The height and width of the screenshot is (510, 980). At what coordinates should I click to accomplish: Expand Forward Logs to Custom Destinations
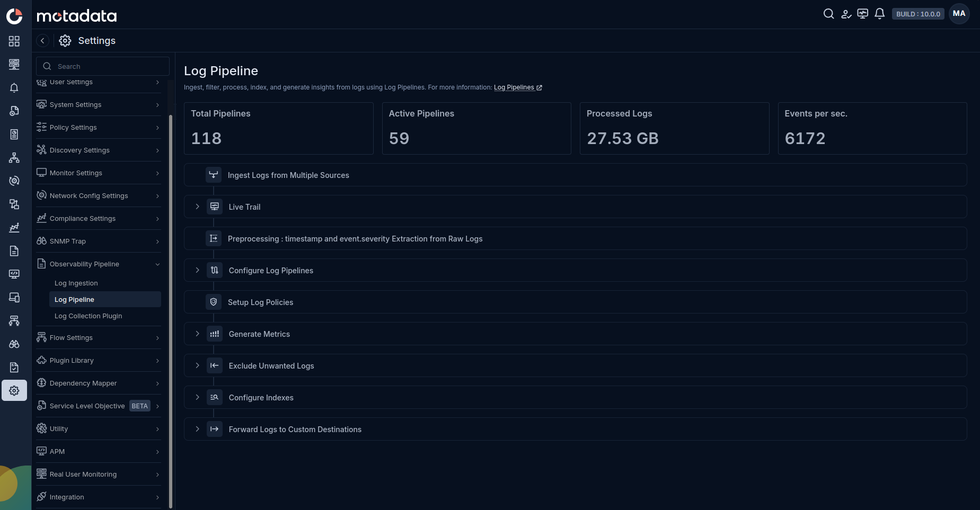[x=197, y=429]
